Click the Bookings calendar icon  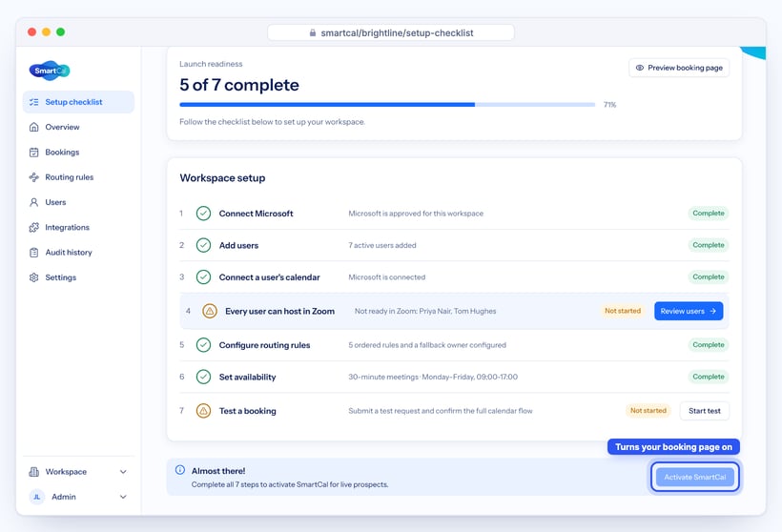tap(34, 153)
